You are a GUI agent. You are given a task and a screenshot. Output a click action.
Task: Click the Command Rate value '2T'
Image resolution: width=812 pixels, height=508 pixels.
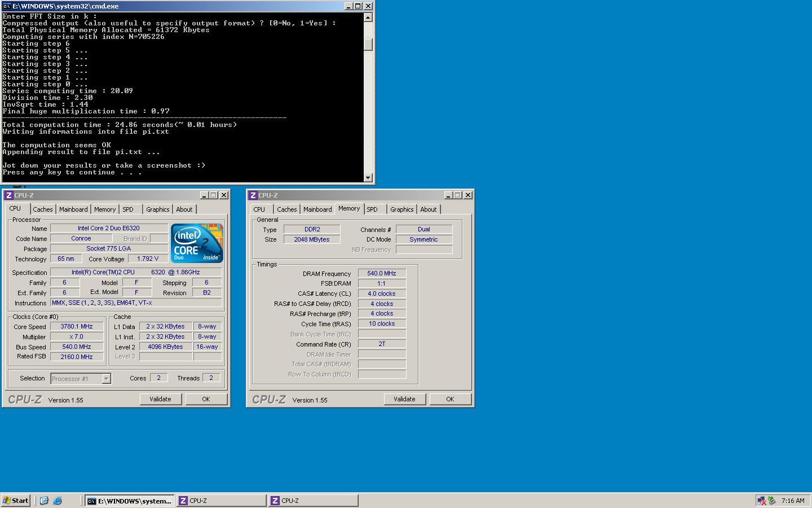[x=382, y=344]
